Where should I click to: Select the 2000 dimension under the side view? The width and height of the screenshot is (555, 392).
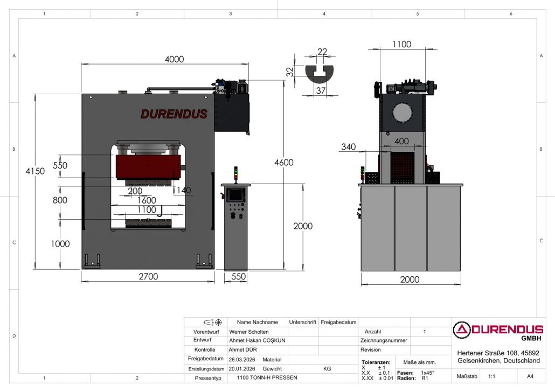pos(410,279)
